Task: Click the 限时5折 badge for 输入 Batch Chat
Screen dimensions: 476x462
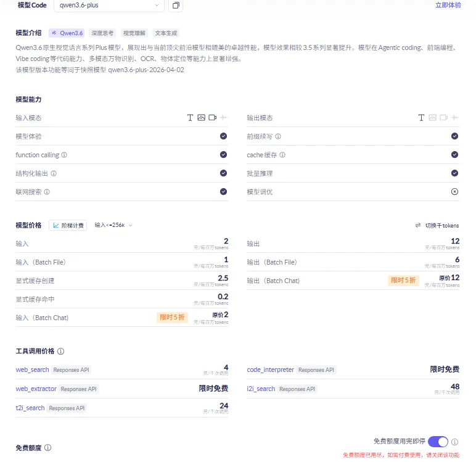Action: point(172,318)
